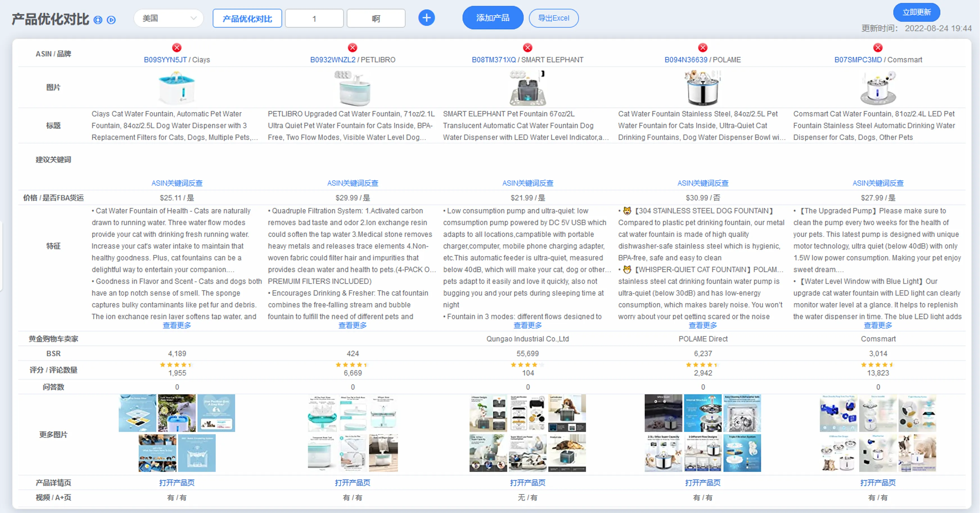Remove product B08TM371XQ with red X icon
This screenshot has height=513, width=980.
[527, 48]
